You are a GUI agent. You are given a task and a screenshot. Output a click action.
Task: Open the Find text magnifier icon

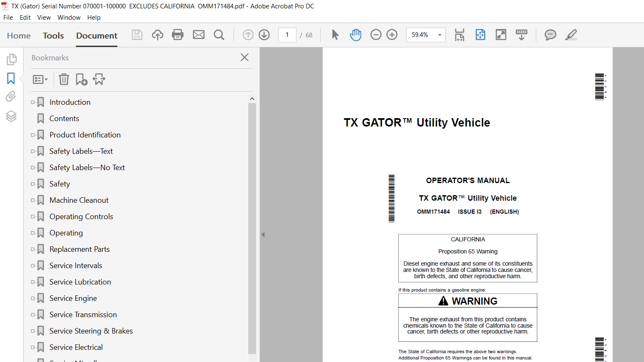[x=219, y=35]
